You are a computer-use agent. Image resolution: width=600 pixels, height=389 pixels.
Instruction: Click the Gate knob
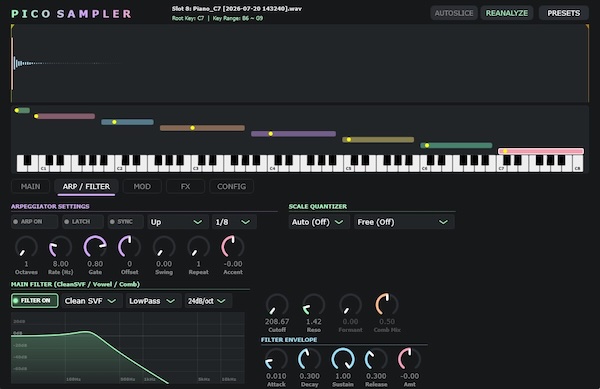95,247
